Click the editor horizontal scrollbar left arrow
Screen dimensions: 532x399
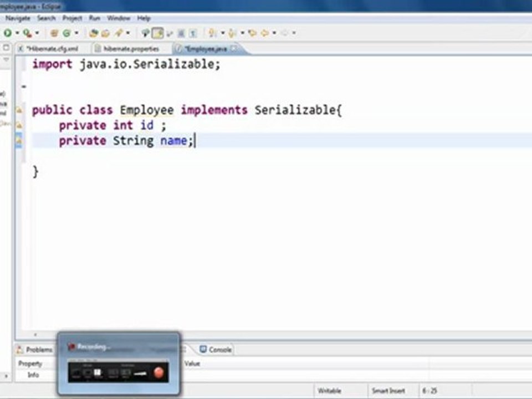point(35,335)
